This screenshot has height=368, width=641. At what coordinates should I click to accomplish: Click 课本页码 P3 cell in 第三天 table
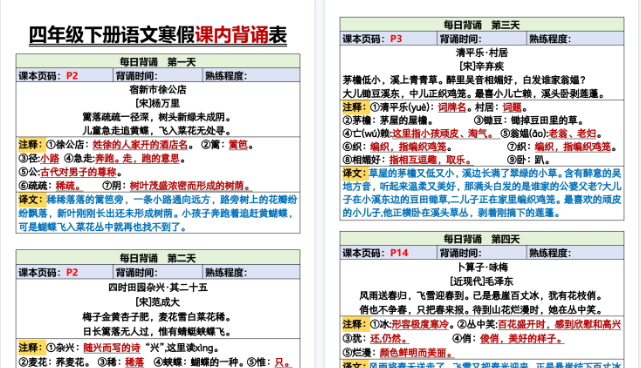coord(388,38)
